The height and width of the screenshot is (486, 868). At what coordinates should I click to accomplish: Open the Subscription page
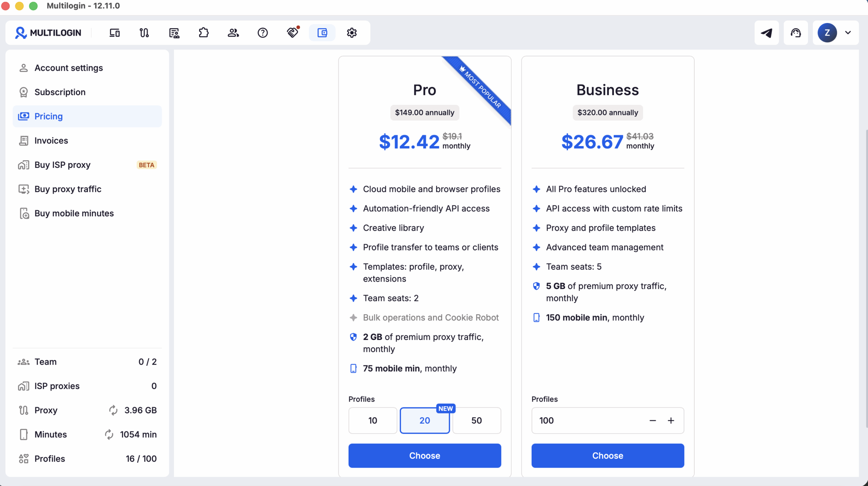87,92
